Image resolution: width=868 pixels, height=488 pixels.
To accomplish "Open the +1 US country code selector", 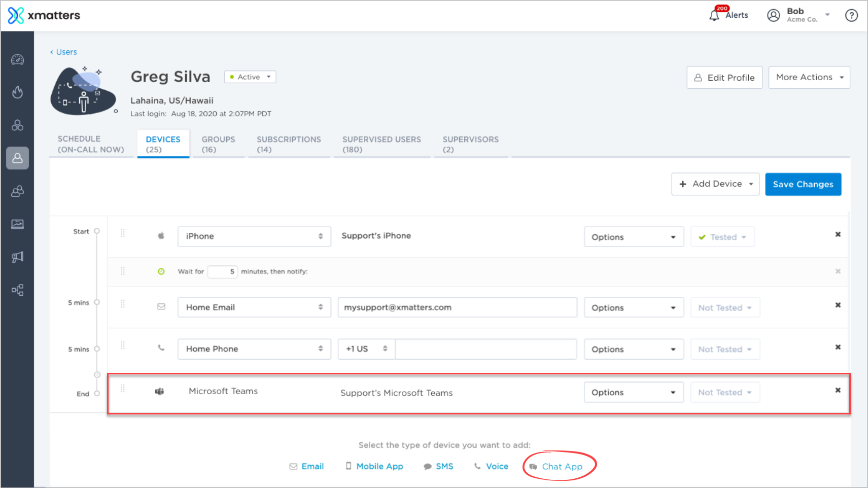I will 366,349.
